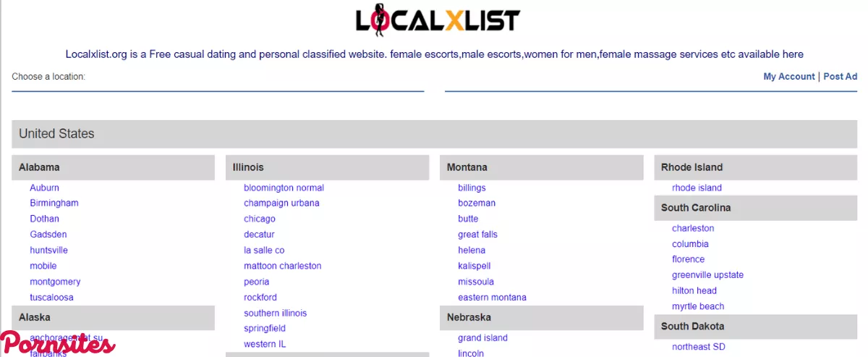Choose the chicago listing link
Viewport: 868px width, 357px height.
(x=260, y=219)
